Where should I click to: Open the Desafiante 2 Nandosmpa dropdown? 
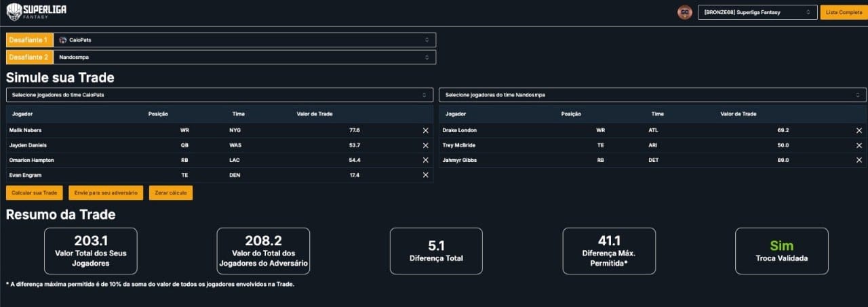tap(243, 58)
